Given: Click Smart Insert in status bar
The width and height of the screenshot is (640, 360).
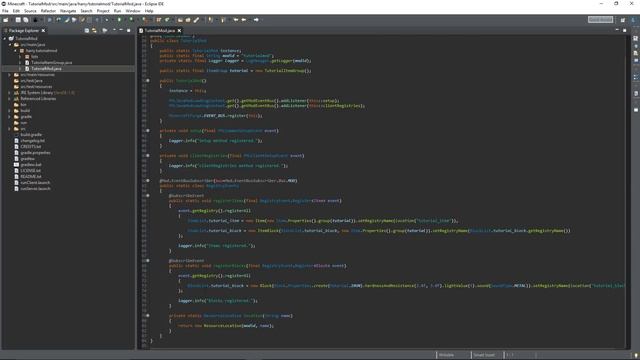Looking at the screenshot, I should [484, 355].
